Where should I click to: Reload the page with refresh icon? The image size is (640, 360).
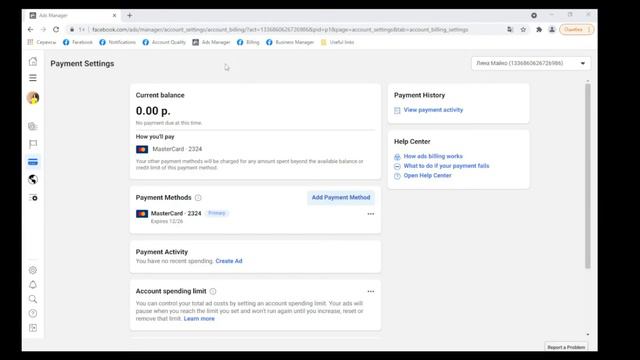click(x=56, y=29)
